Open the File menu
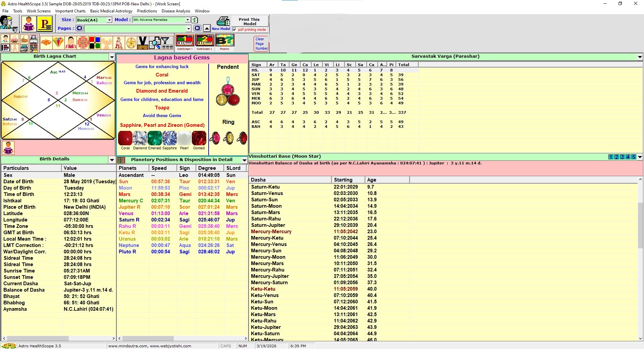 5,11
